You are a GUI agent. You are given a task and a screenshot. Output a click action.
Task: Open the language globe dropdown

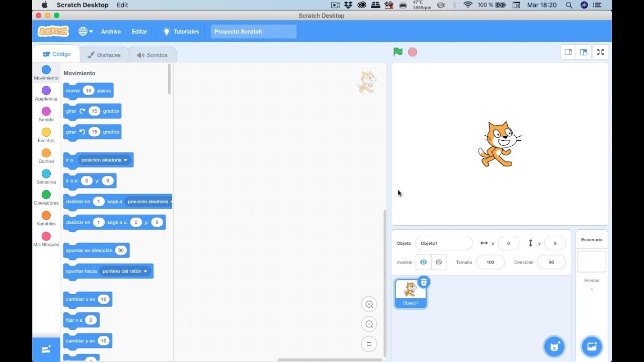[x=86, y=31]
